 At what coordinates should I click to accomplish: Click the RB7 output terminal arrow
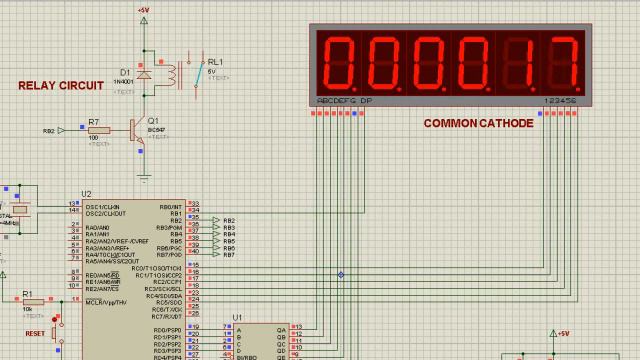216,254
